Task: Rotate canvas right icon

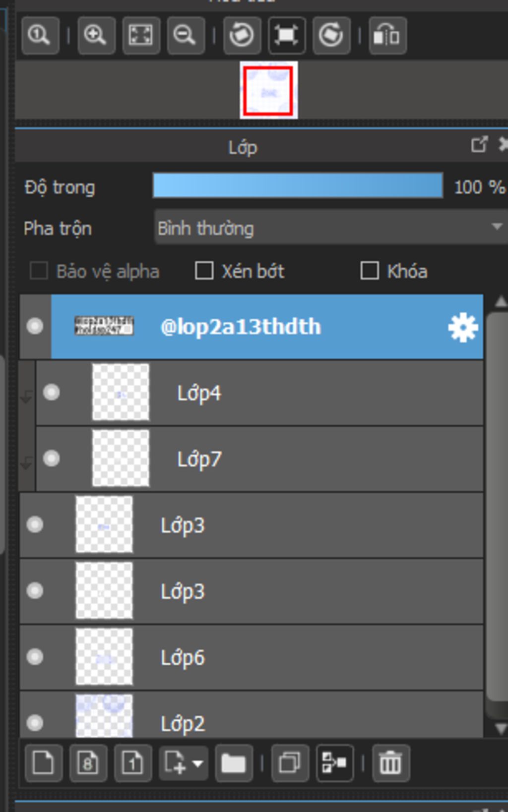Action: click(331, 35)
